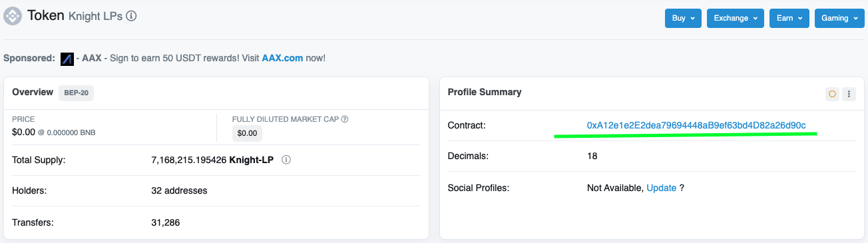Click the BEP-20 badge in Overview
Viewport: 868px width, 243px height.
pyautogui.click(x=77, y=93)
